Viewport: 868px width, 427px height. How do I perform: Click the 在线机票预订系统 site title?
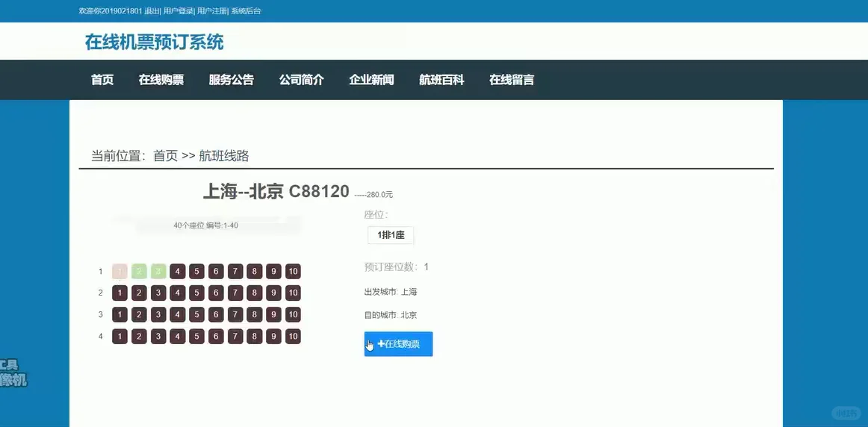coord(155,42)
